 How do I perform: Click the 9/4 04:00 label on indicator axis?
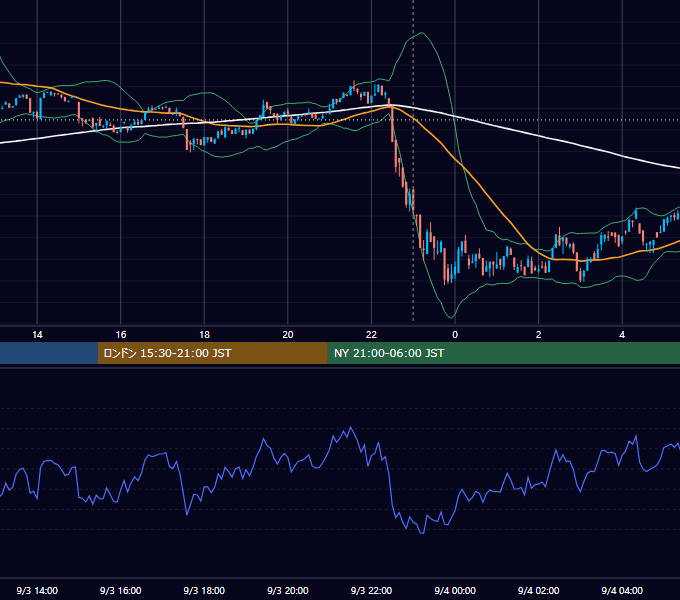coord(622,590)
